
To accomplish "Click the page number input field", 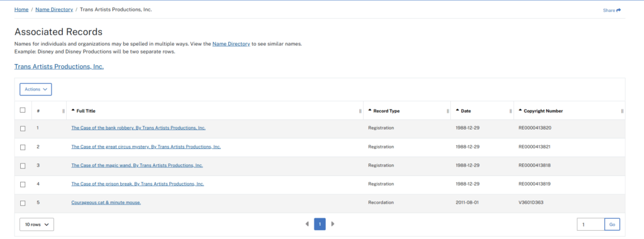I will point(591,225).
